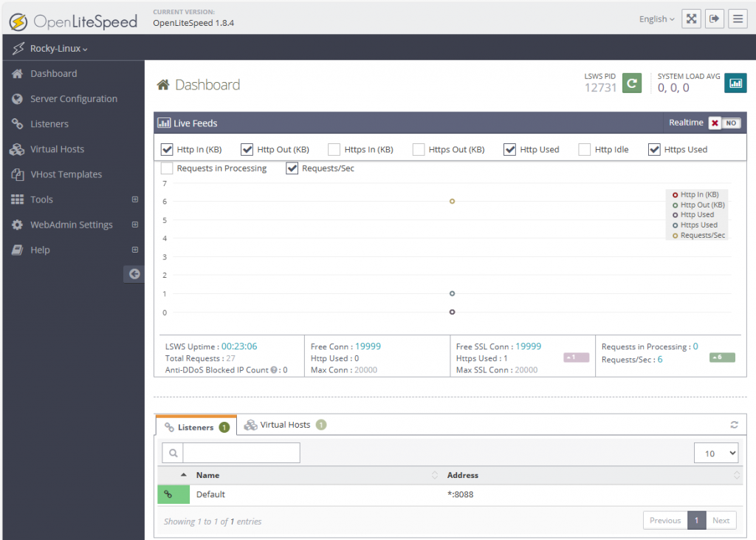This screenshot has height=540, width=756.
Task: Open the entries-per-page dropdown showing 10
Action: click(715, 453)
